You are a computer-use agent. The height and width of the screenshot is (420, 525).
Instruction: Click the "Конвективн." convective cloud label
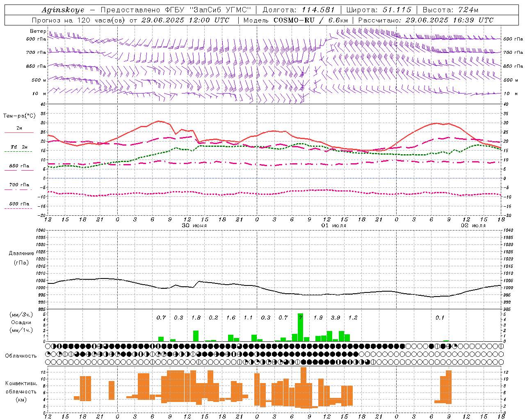click(21, 383)
